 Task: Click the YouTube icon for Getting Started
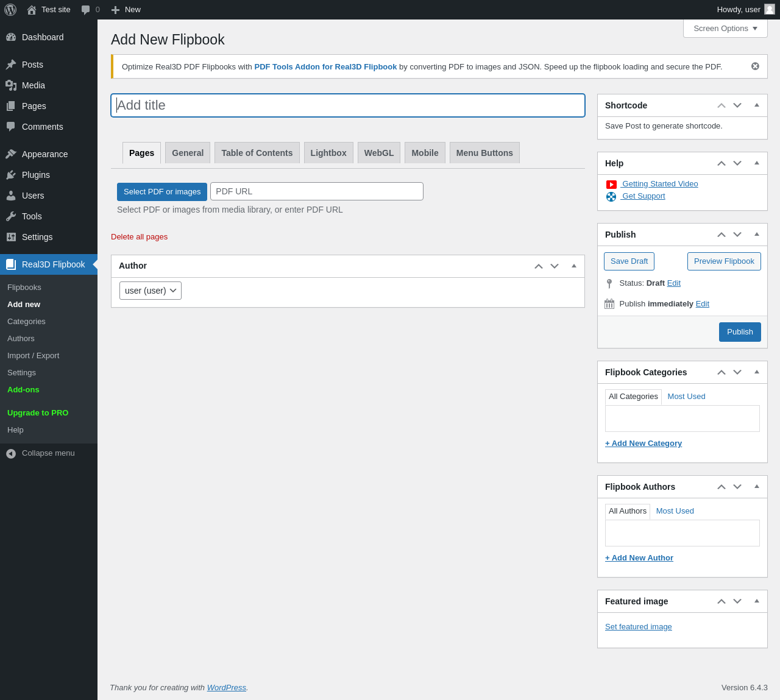click(x=611, y=185)
